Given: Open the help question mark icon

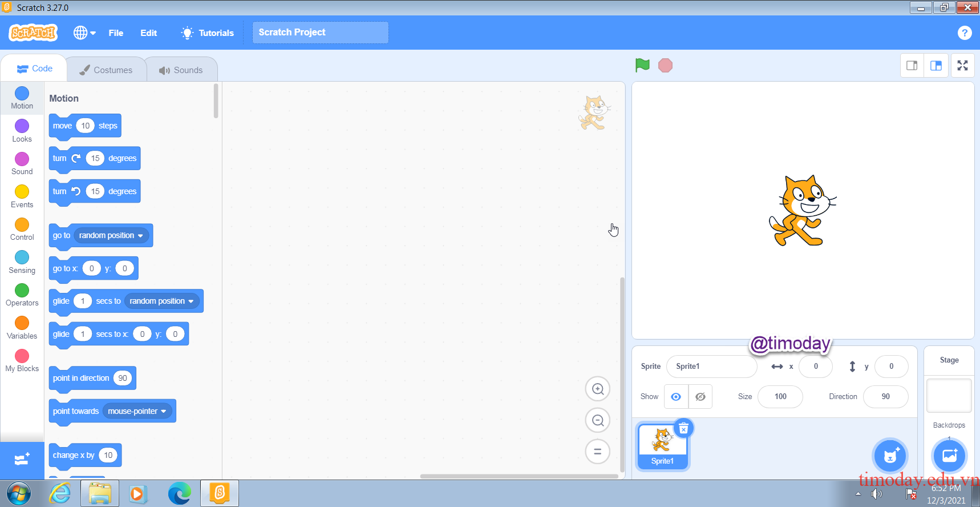Looking at the screenshot, I should (965, 33).
